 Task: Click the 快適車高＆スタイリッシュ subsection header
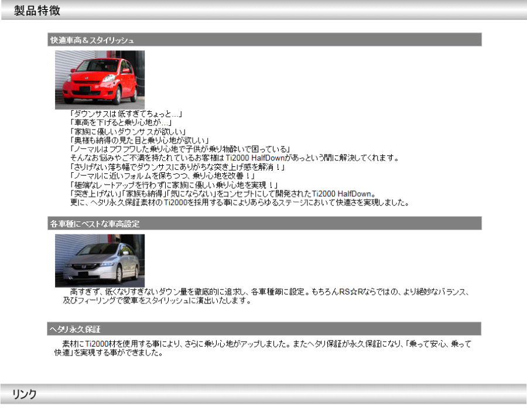265,40
